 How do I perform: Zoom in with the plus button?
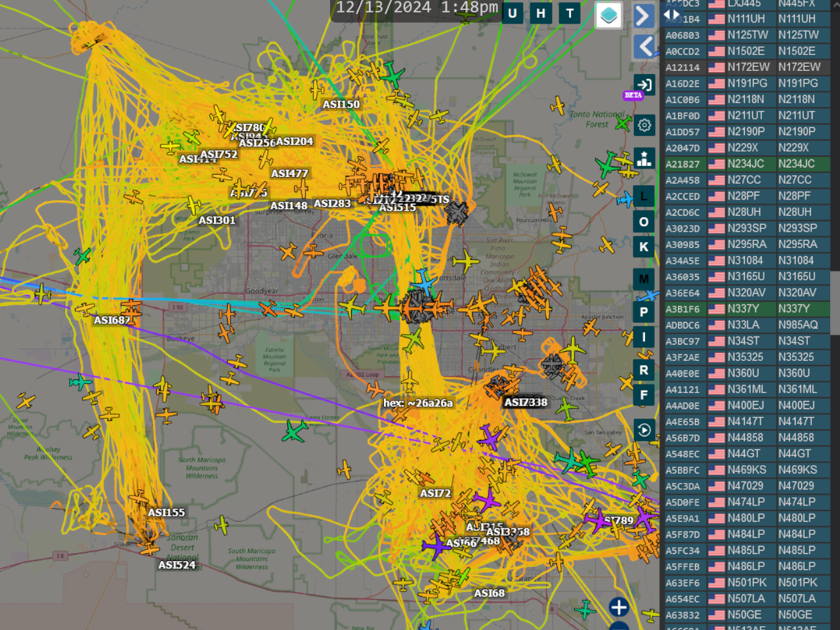pos(619,607)
